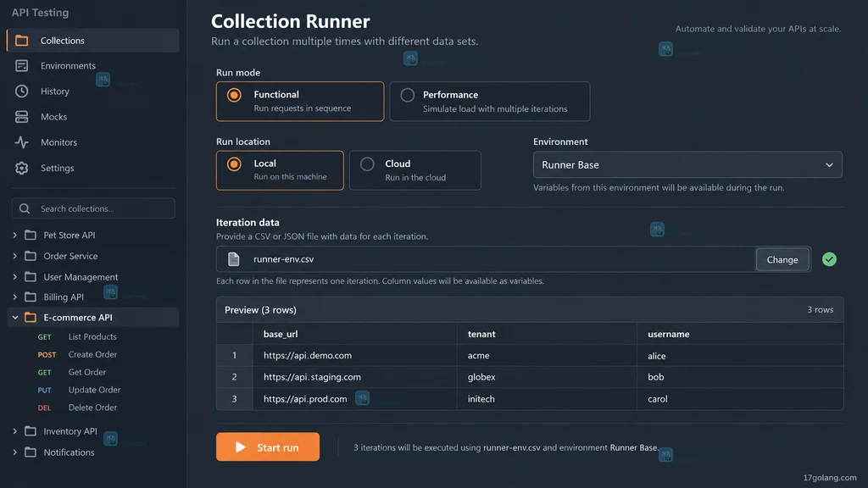
Task: Click the username column header
Action: [740, 334]
